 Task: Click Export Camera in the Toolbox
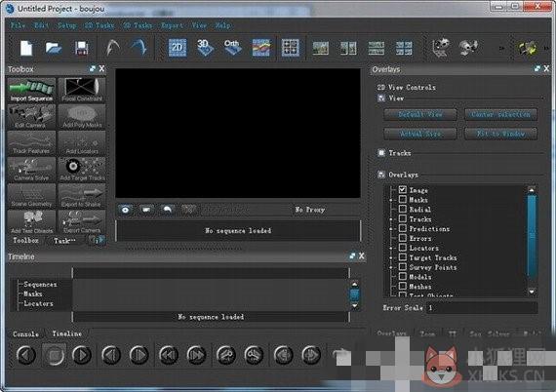click(x=82, y=222)
